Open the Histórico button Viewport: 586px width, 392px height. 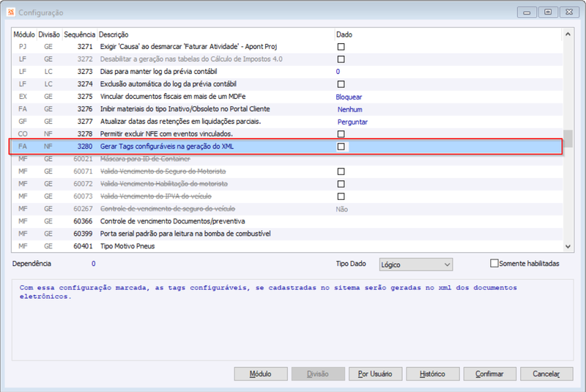pos(432,374)
